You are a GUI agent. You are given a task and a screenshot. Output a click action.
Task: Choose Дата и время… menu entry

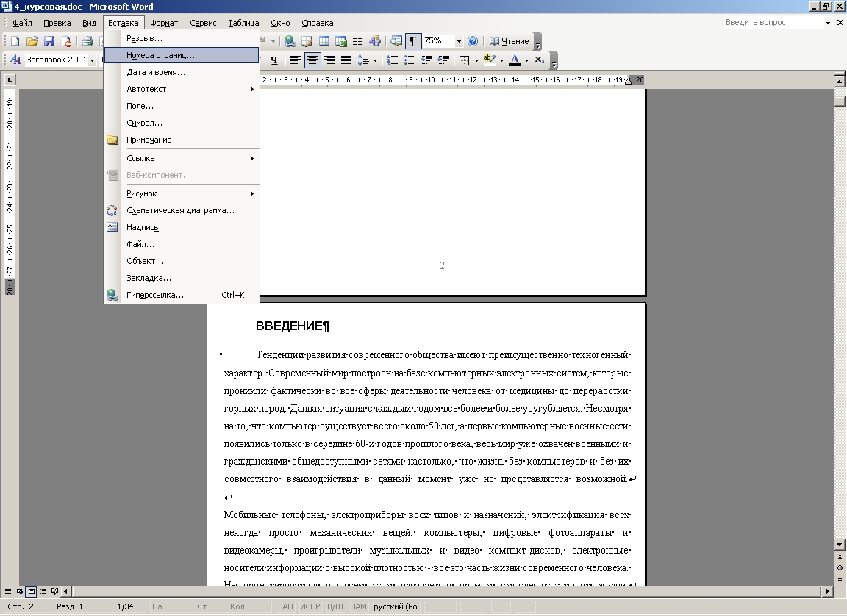[182, 72]
